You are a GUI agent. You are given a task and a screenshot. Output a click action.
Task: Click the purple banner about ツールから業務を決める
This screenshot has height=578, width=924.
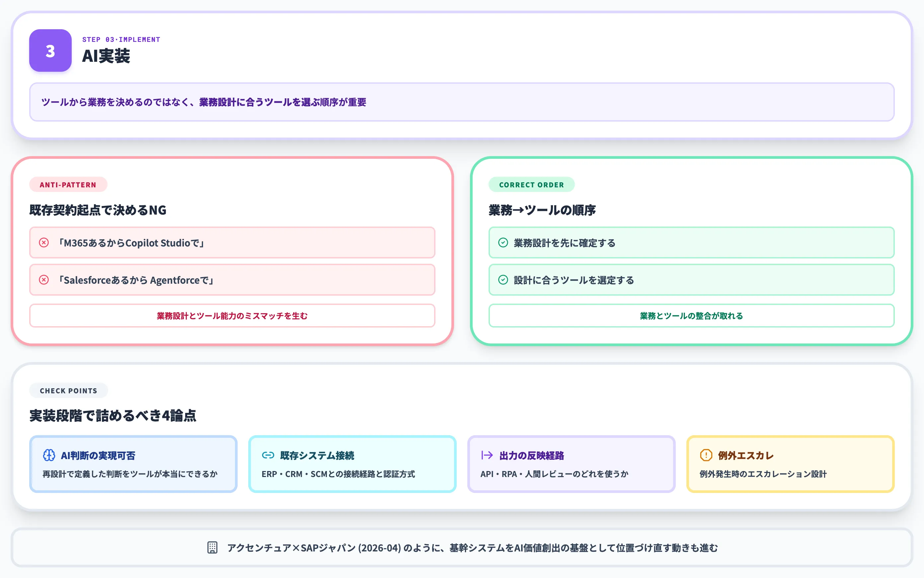462,102
